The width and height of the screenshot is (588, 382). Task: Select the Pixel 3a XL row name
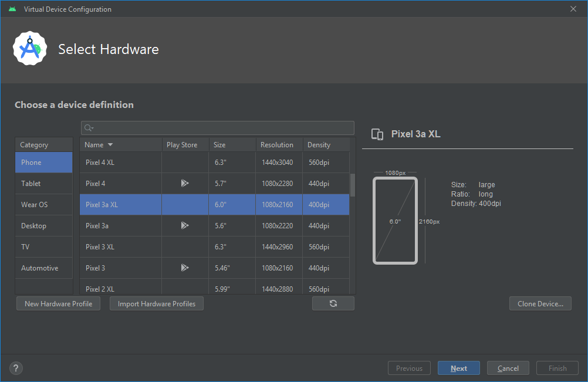[x=102, y=205]
